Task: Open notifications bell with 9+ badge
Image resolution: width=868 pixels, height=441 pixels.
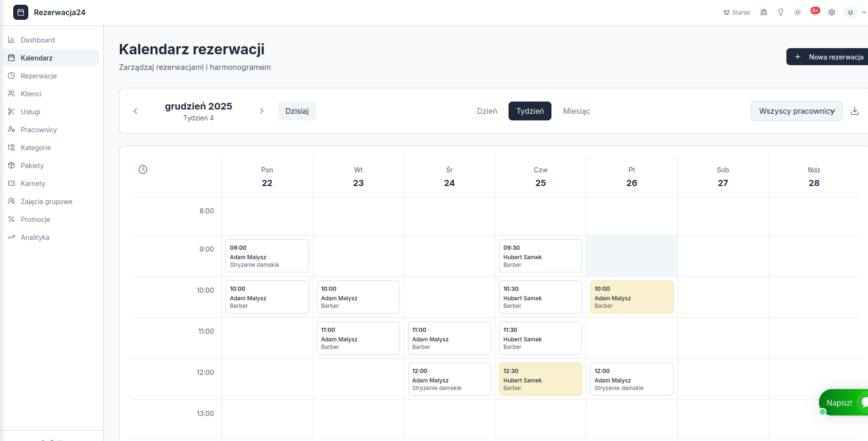Action: (x=814, y=12)
